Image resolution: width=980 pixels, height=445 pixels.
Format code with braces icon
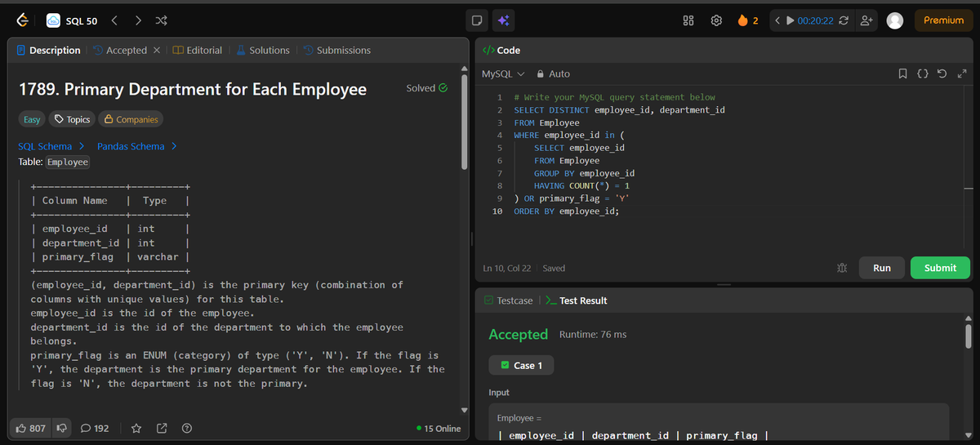[x=922, y=74]
